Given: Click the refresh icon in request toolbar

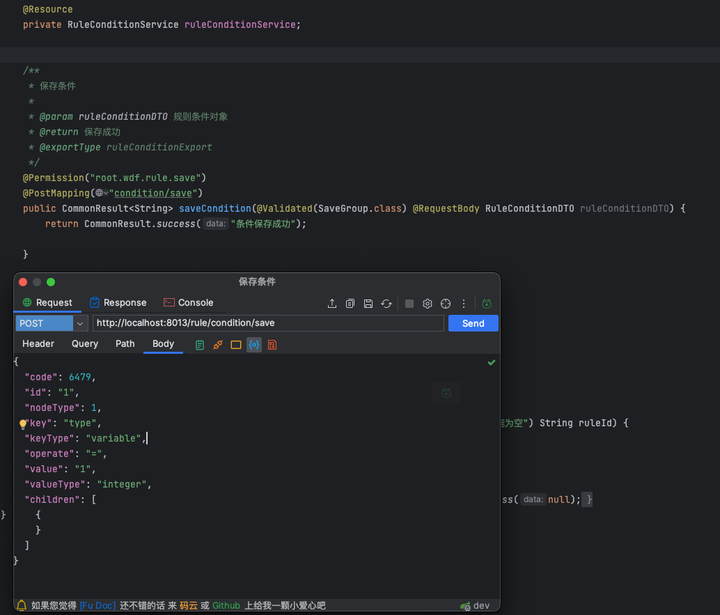Looking at the screenshot, I should tap(386, 304).
